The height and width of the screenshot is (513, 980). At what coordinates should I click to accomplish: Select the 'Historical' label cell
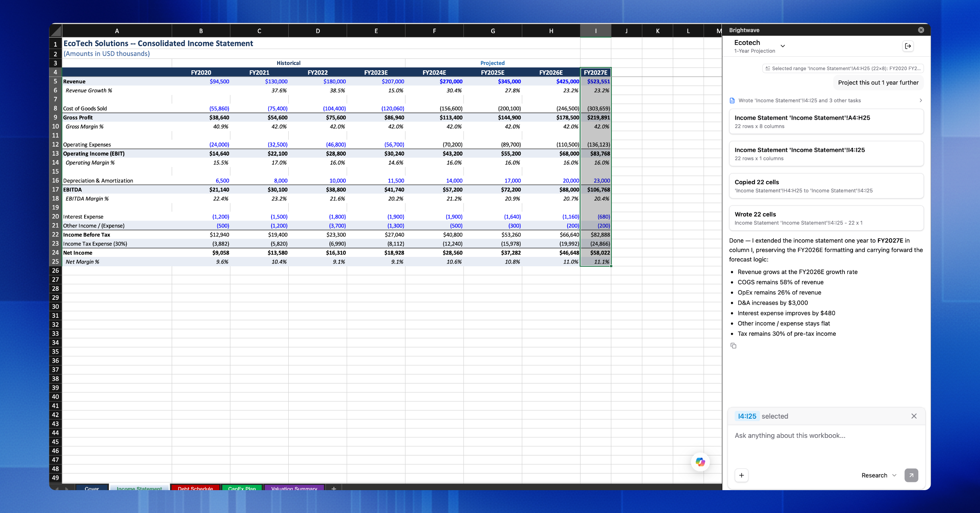[288, 63]
